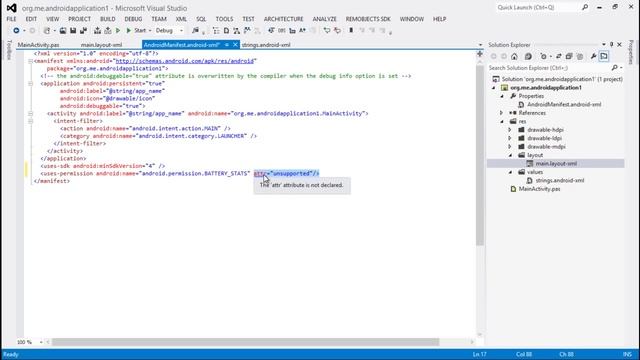Open the BUILD menu

(x=107, y=19)
